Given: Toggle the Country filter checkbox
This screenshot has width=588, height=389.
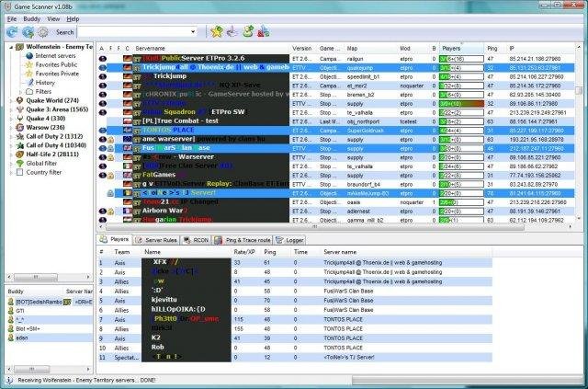Looking at the screenshot, I should pyautogui.click(x=20, y=172).
